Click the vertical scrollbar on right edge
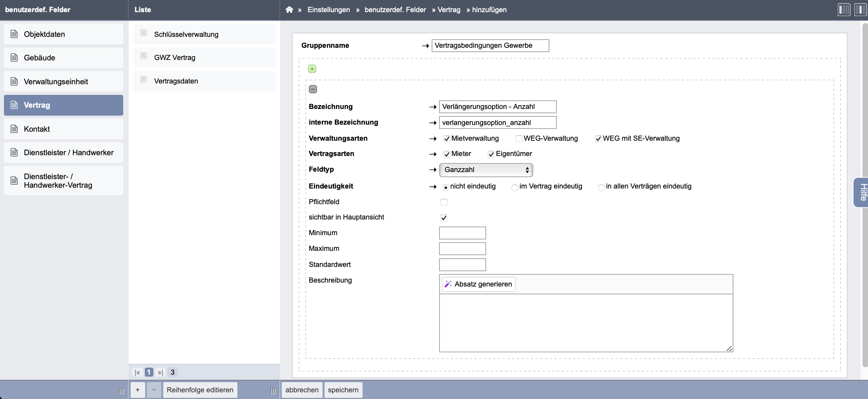The image size is (868, 399). click(x=865, y=195)
